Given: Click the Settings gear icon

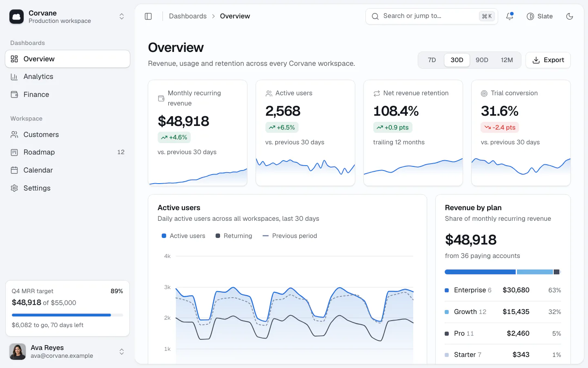Looking at the screenshot, I should coord(14,188).
